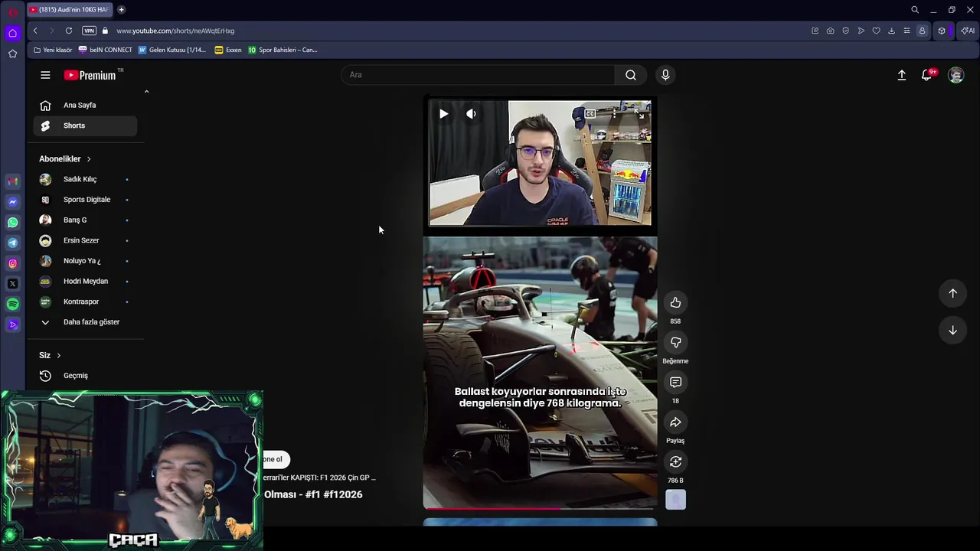Image resolution: width=980 pixels, height=551 pixels.
Task: Share the Short using Paylaş
Action: pos(675,422)
